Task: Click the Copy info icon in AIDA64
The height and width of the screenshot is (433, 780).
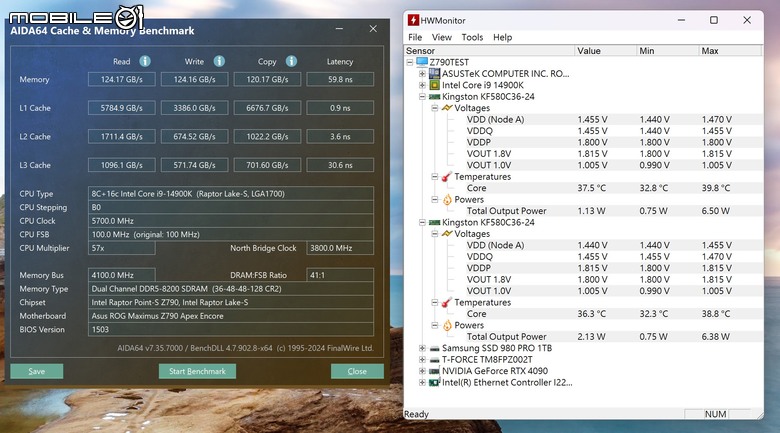Action: coord(292,61)
